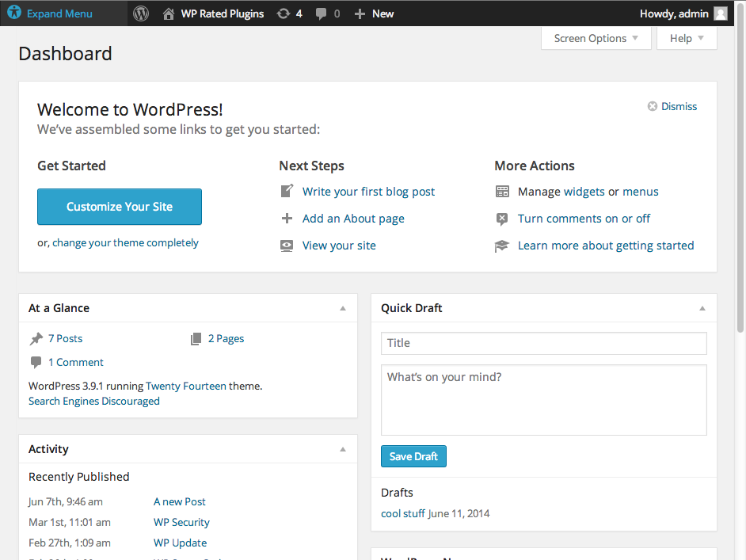The image size is (746, 560).
Task: Click the pencil icon beside Write your first blog post
Action: pyautogui.click(x=287, y=191)
